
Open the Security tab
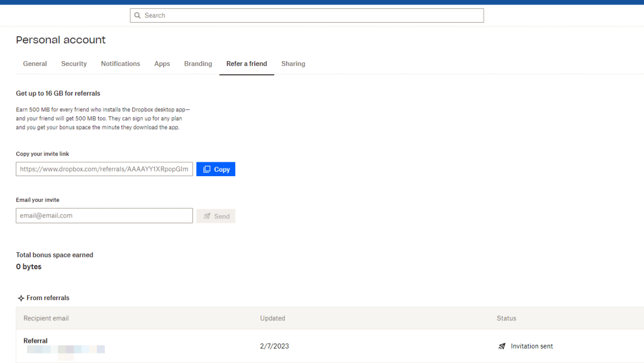(74, 64)
